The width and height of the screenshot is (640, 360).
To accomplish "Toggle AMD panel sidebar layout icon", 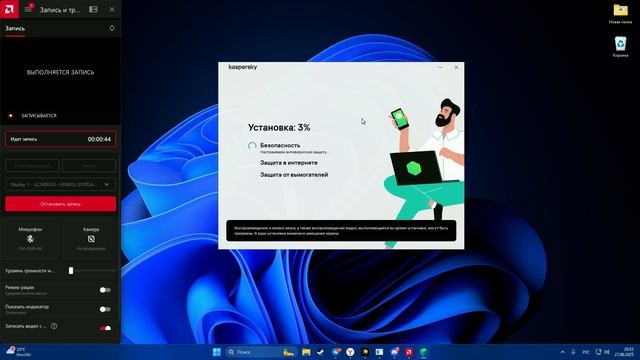I will (x=93, y=9).
